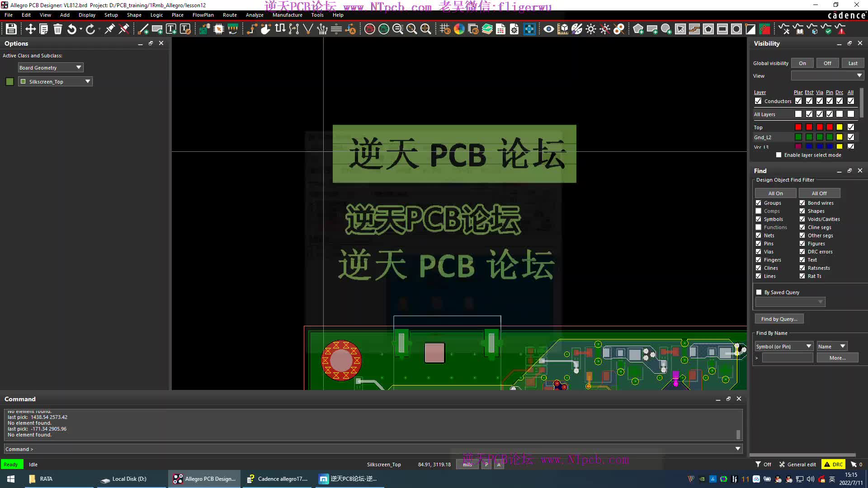
Task: Select the Add Text tool icon
Action: point(171,29)
